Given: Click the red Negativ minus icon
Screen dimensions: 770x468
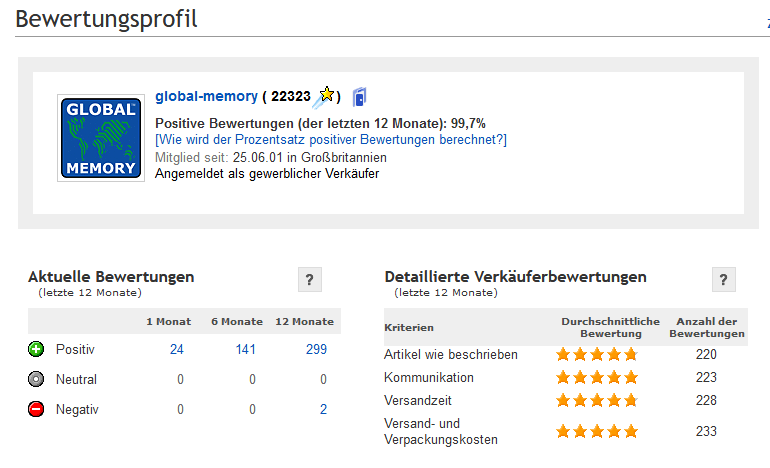Looking at the screenshot, I should click(36, 409).
